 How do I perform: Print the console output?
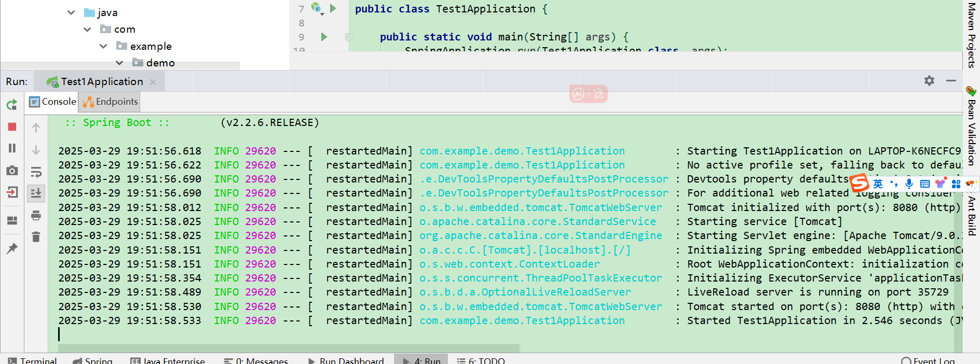click(x=36, y=215)
